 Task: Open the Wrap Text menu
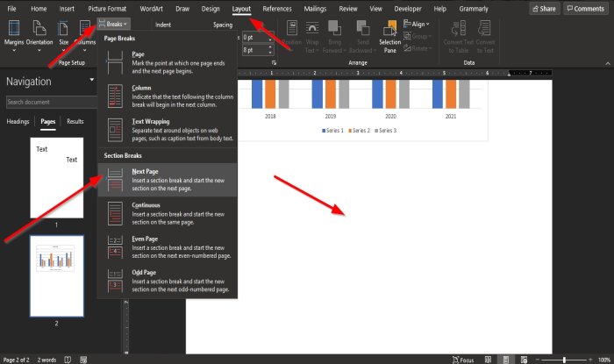coord(312,37)
